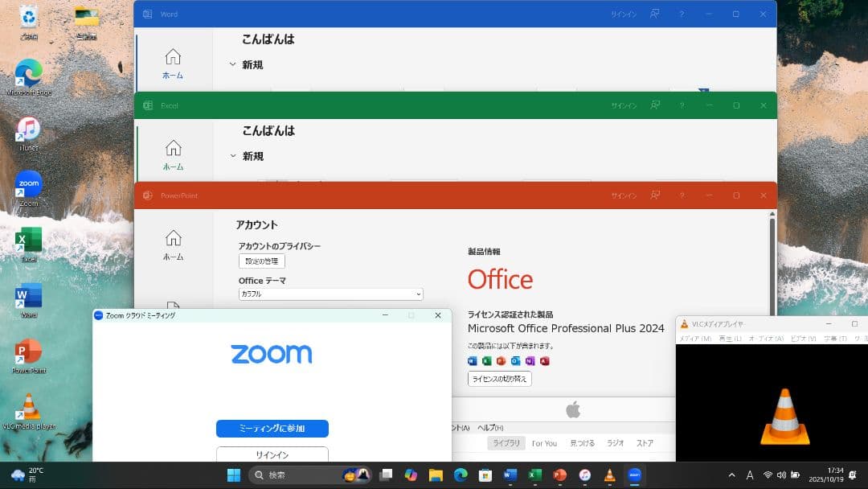This screenshot has width=868, height=489.
Task: Open the メディア menu in VLC
Action: coord(694,339)
